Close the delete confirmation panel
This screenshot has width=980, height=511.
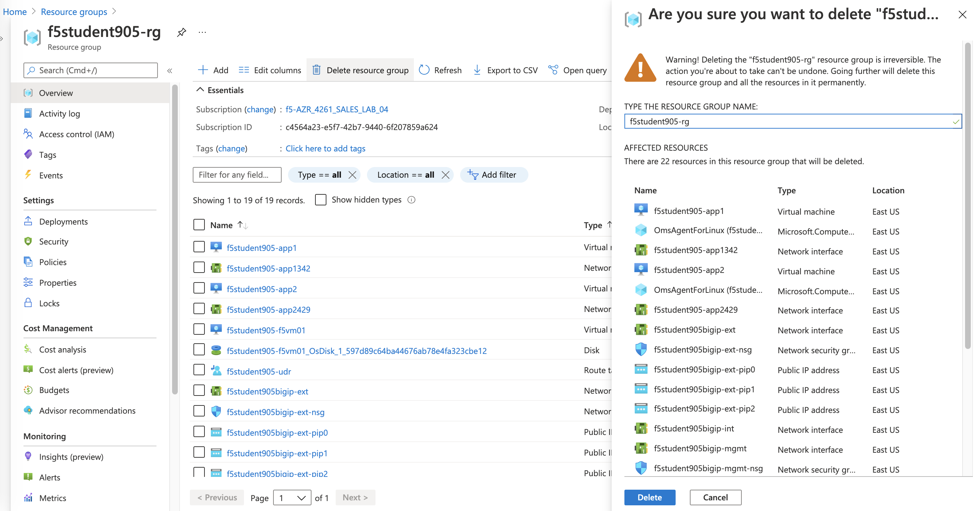(x=962, y=15)
